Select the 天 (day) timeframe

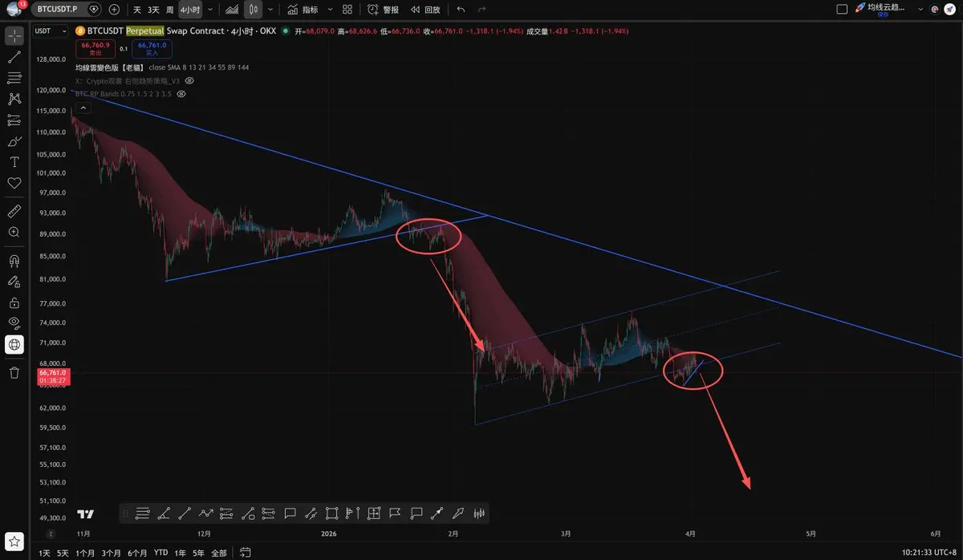coord(136,10)
